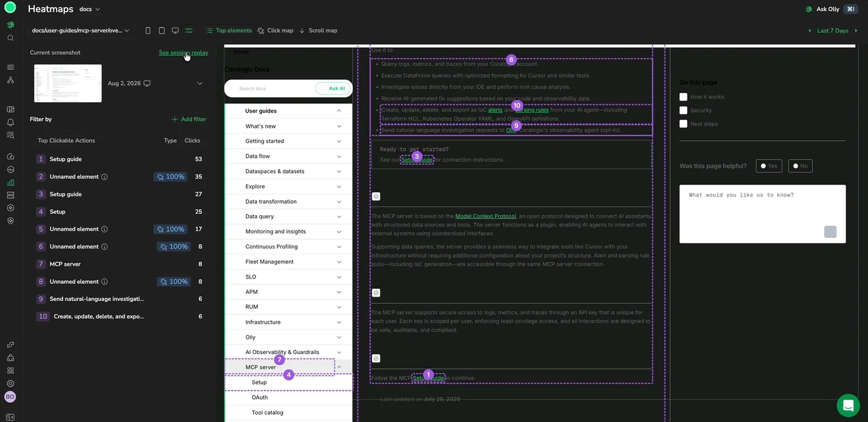Click the gray feedback submit button
Viewport: 868px width, 422px height.
pyautogui.click(x=830, y=232)
